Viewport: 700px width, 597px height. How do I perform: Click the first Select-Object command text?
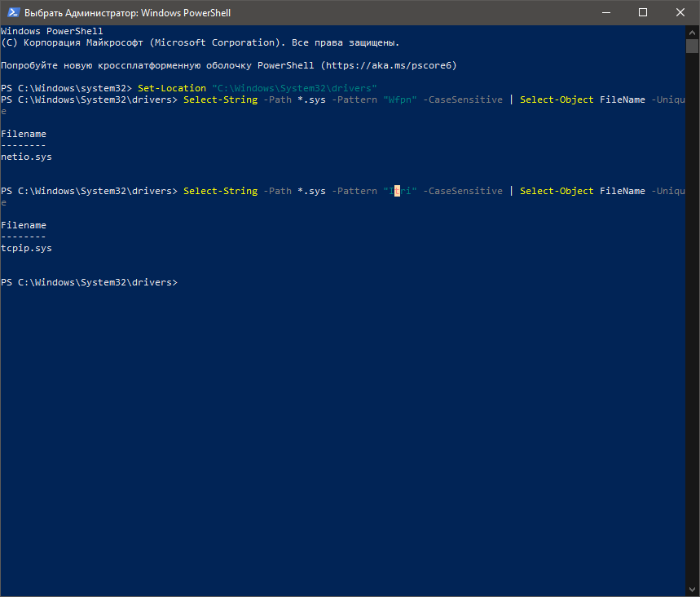pos(557,99)
